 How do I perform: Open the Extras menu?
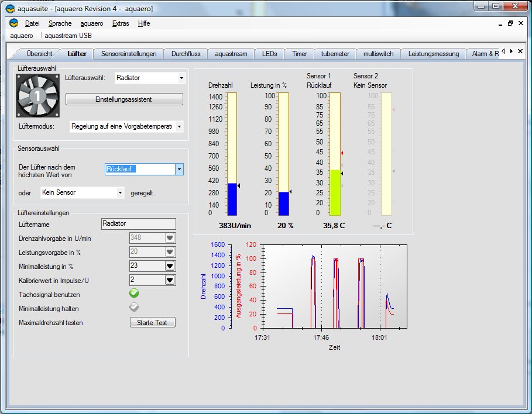pyautogui.click(x=121, y=23)
